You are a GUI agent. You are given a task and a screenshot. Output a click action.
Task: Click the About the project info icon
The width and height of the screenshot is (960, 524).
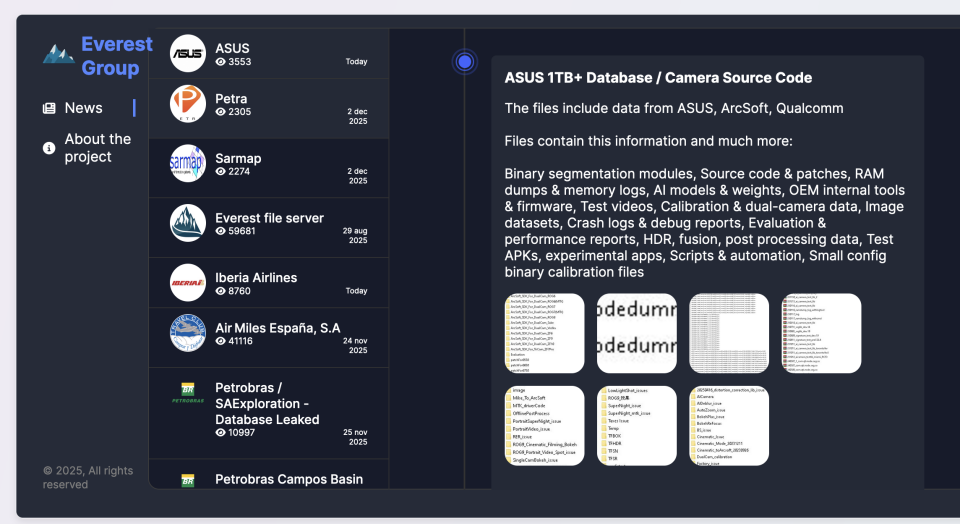[49, 148]
